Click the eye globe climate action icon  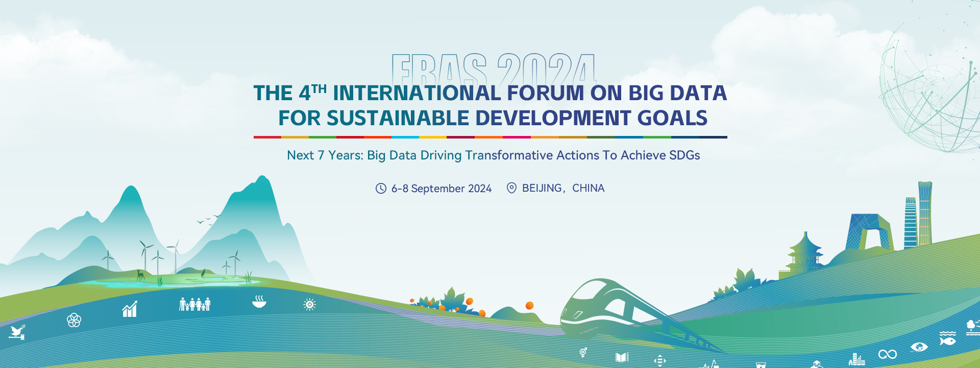919,347
